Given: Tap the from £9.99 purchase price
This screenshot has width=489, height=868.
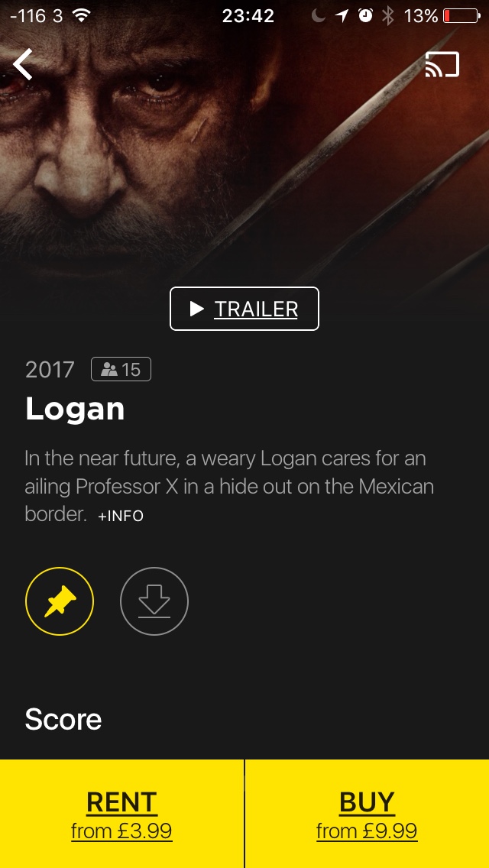Looking at the screenshot, I should coord(367,831).
